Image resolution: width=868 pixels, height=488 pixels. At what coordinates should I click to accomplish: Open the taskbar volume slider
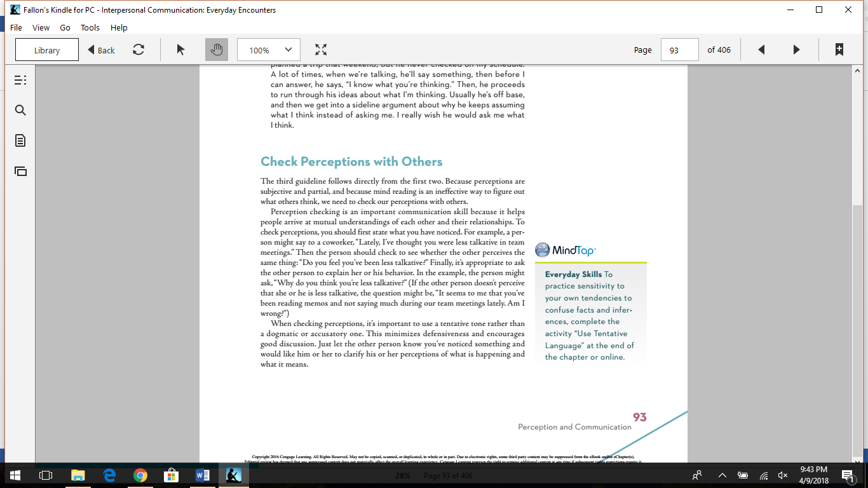782,475
